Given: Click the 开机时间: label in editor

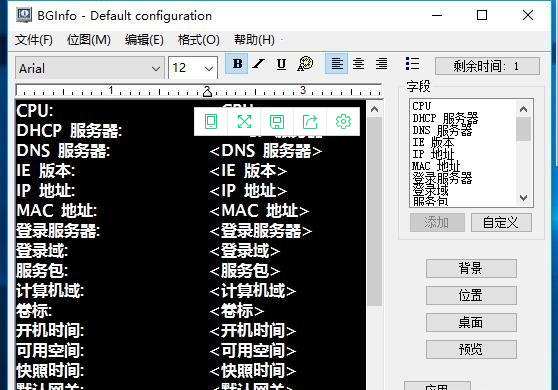Looking at the screenshot, I should pyautogui.click(x=50, y=331).
